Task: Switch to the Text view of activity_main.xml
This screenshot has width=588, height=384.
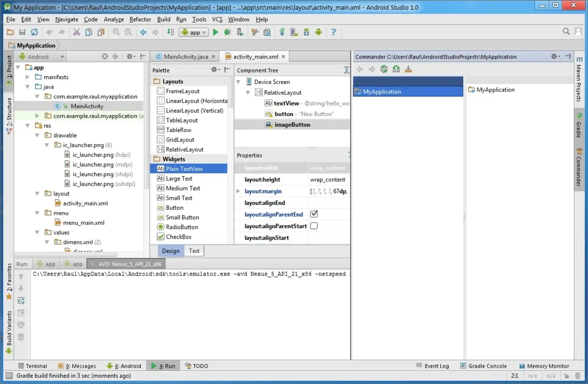Action: point(194,250)
